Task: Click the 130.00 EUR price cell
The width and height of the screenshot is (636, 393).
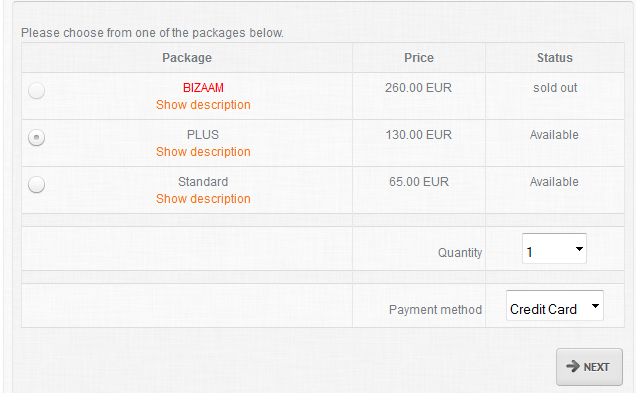Action: pos(419,135)
